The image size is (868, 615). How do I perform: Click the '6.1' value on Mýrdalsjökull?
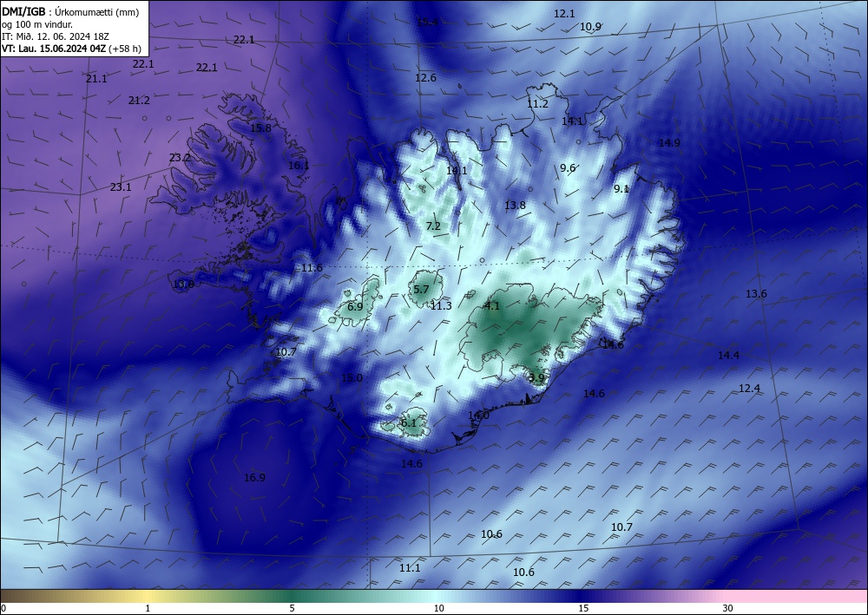409,423
